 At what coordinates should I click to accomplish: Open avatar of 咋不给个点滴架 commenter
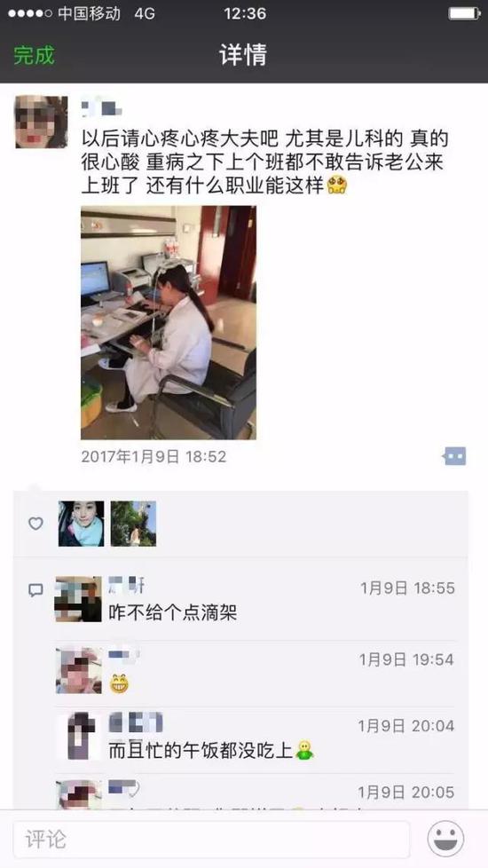point(79,599)
